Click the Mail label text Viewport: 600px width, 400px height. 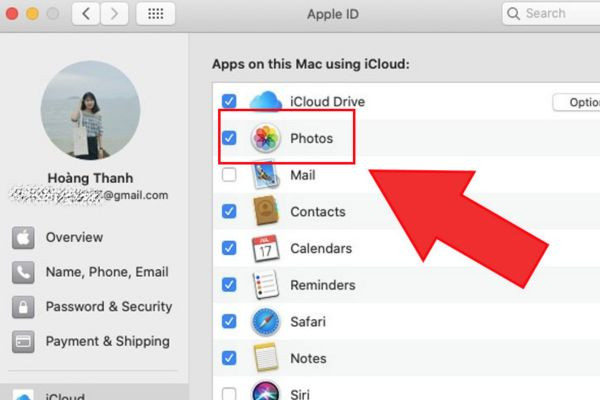coord(303,175)
